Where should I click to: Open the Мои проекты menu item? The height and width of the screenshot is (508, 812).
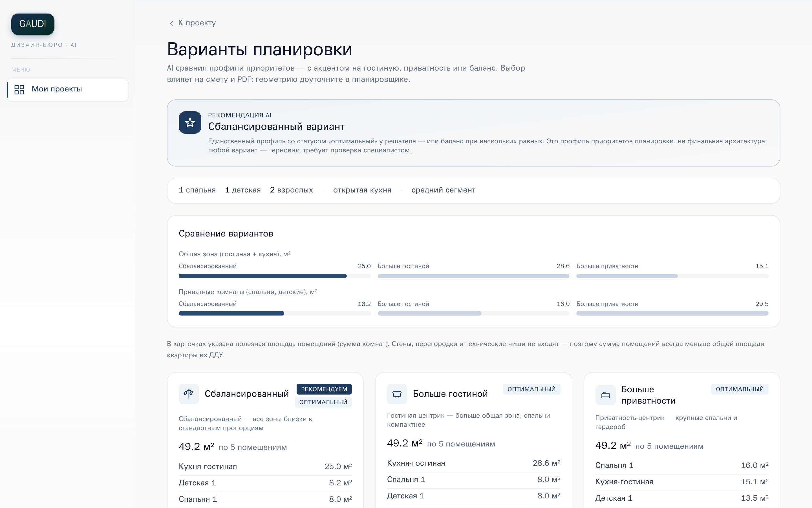[67, 89]
